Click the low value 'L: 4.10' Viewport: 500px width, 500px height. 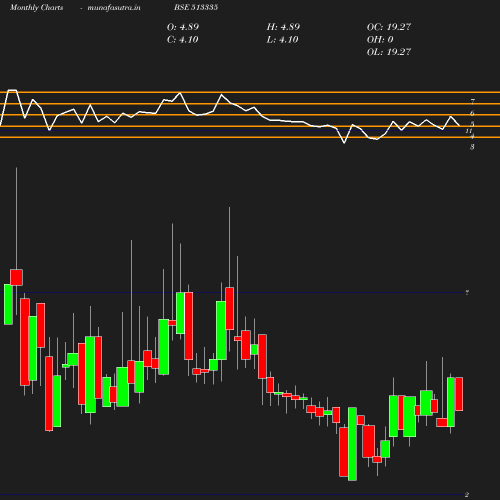282,40
